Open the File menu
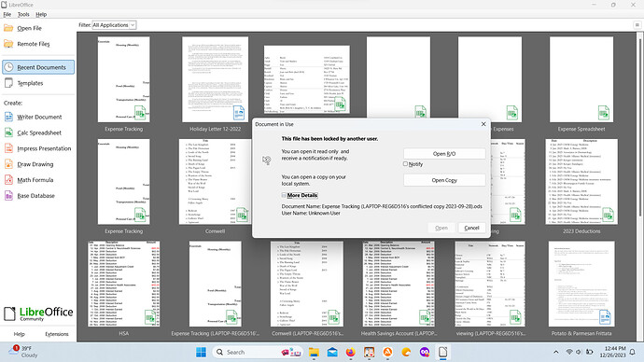 [x=7, y=14]
